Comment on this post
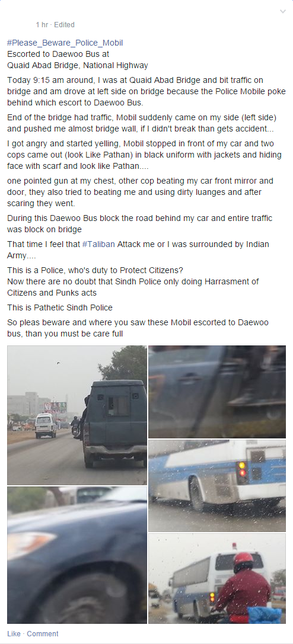 coord(43,634)
